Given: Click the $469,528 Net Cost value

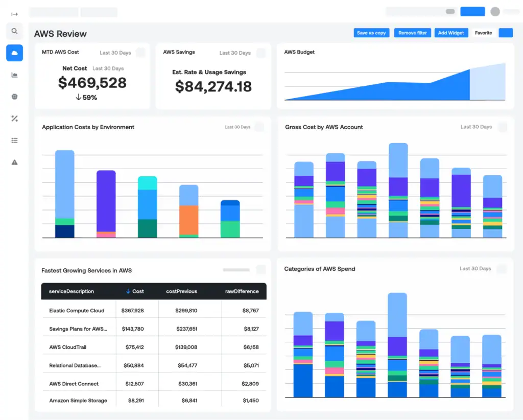Looking at the screenshot, I should [x=92, y=82].
